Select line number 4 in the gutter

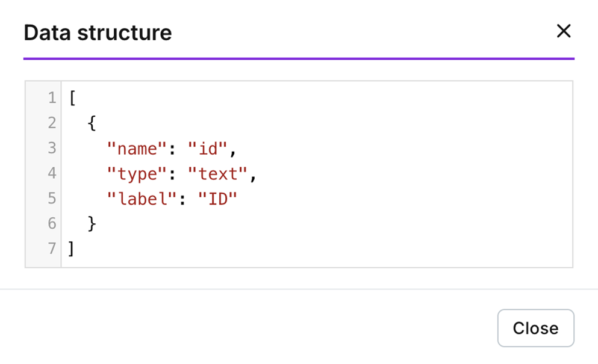point(51,174)
